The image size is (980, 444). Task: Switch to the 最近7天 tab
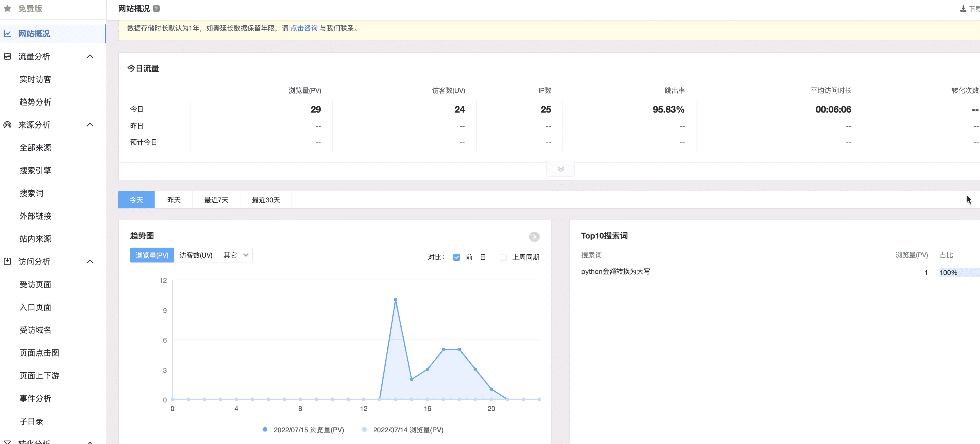coord(216,200)
